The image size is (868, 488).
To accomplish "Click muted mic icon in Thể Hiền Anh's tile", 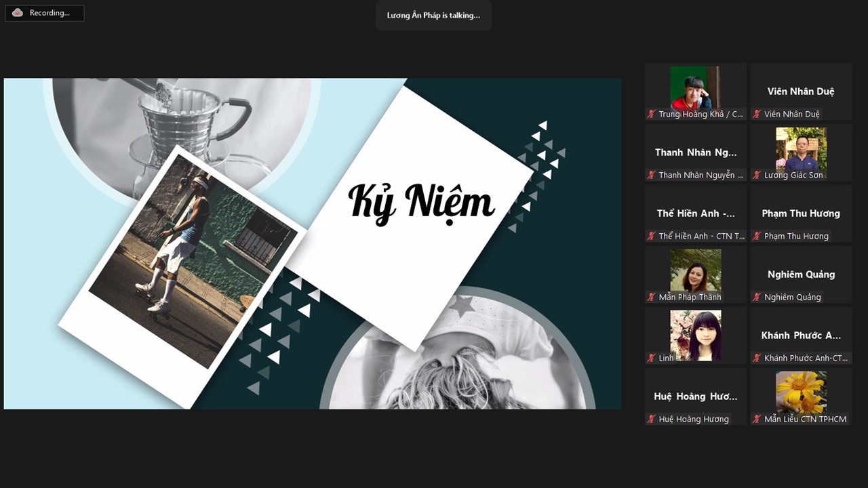I will pyautogui.click(x=652, y=236).
